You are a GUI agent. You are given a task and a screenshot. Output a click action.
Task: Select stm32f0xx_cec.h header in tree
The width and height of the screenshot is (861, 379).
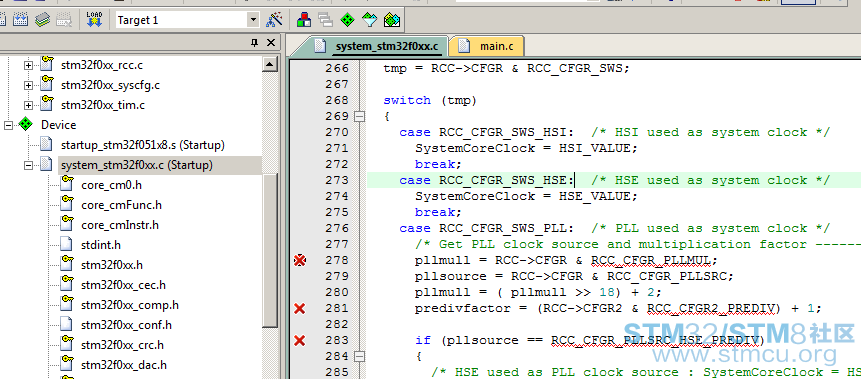point(124,285)
